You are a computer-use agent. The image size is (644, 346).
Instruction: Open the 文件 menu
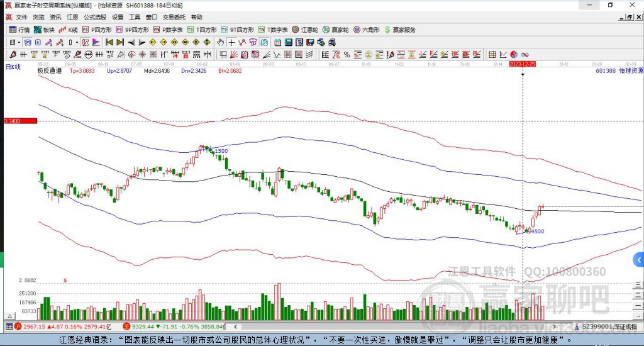click(x=21, y=17)
